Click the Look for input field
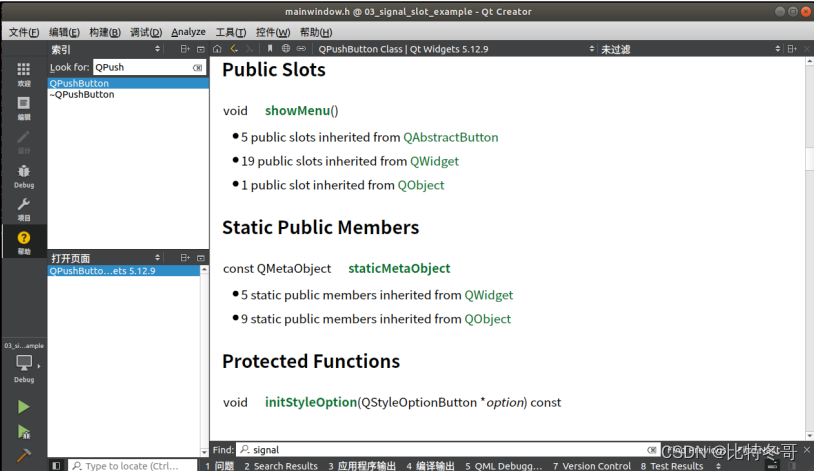 143,68
